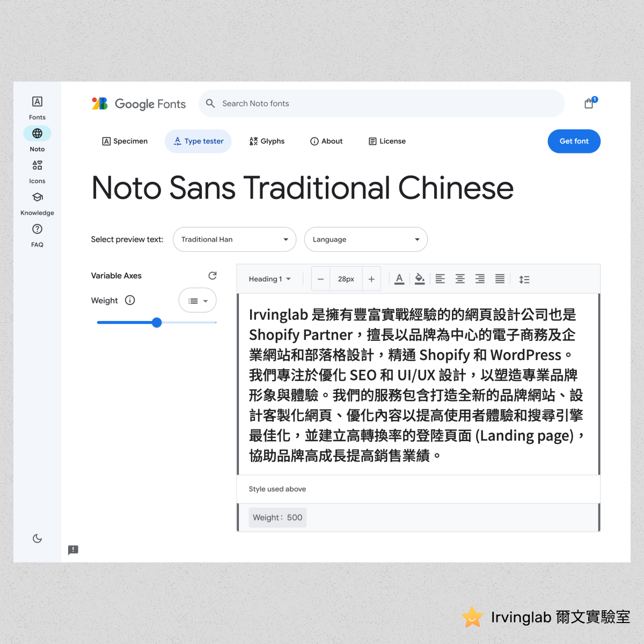The image size is (644, 644).
Task: Click the Noto Sans Traditional Chinese heading
Action: tap(303, 188)
